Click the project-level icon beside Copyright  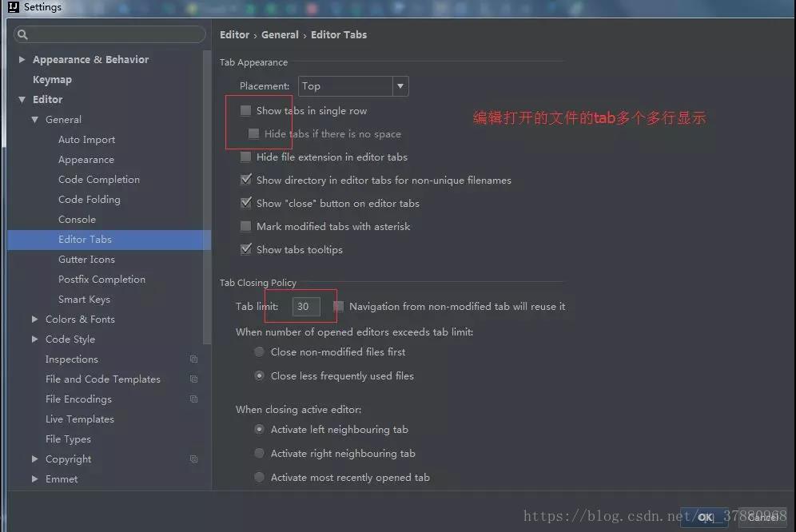[x=194, y=459]
